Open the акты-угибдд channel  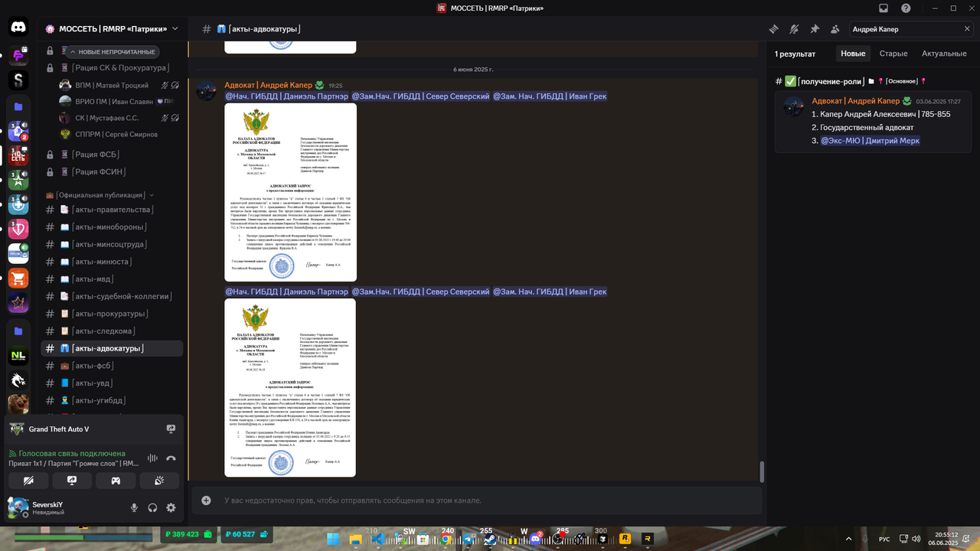(x=112, y=400)
